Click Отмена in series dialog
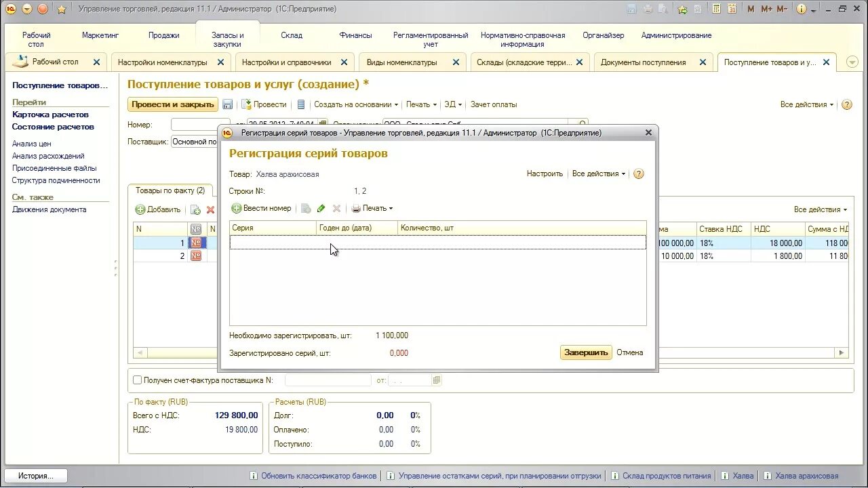The height and width of the screenshot is (488, 868). pyautogui.click(x=630, y=352)
